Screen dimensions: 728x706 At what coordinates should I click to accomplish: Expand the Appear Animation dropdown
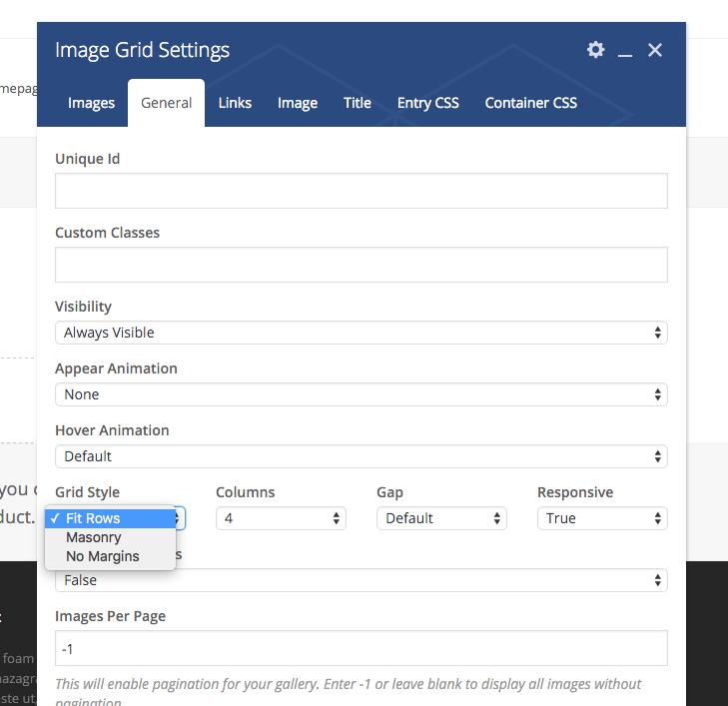tap(362, 394)
